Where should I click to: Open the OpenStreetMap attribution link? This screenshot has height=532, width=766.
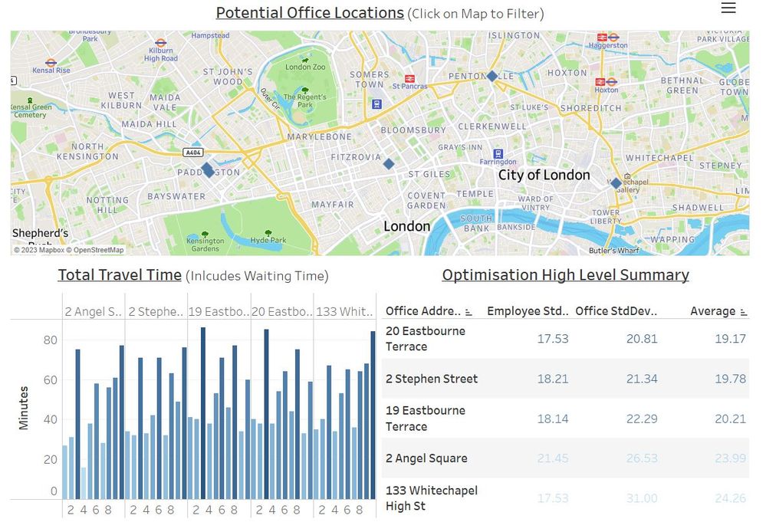pos(95,250)
